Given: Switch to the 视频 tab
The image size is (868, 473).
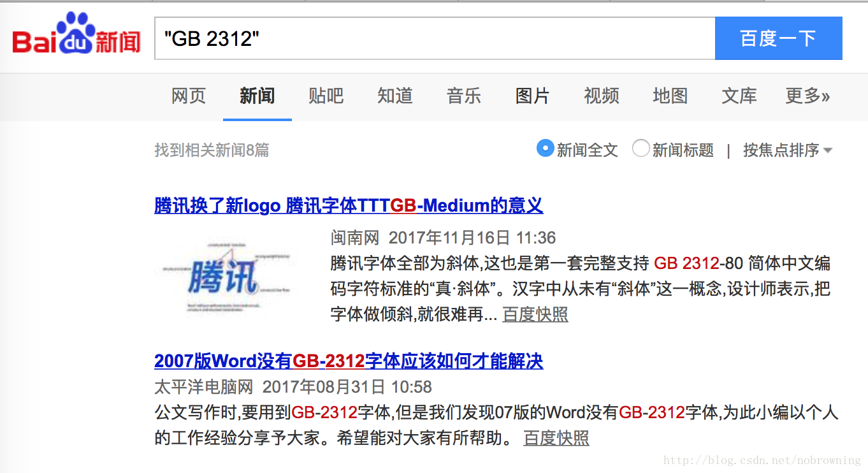Looking at the screenshot, I should [x=602, y=96].
